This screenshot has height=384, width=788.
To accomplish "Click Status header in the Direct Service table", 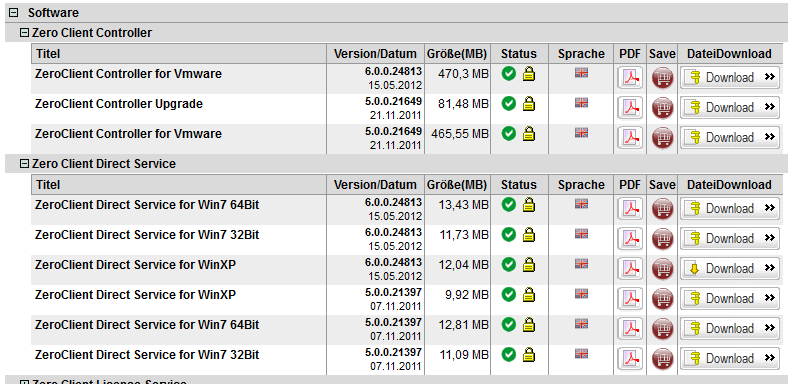I will pyautogui.click(x=519, y=185).
